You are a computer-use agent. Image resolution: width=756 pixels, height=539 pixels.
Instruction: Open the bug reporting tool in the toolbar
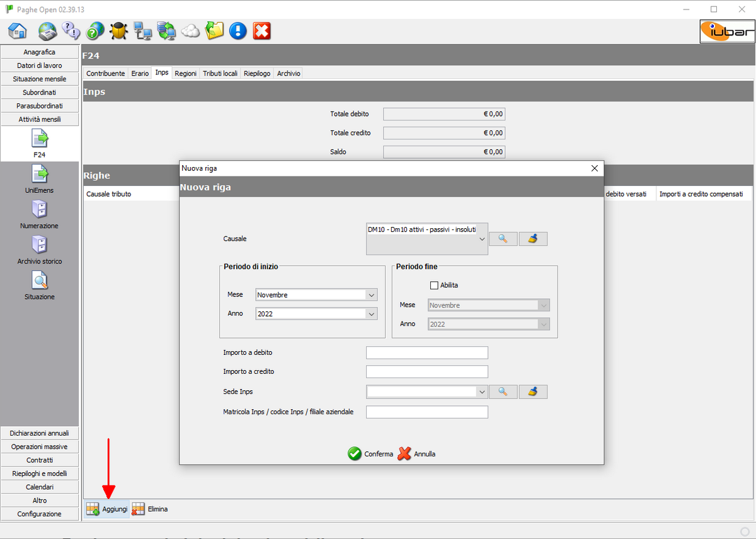point(119,30)
